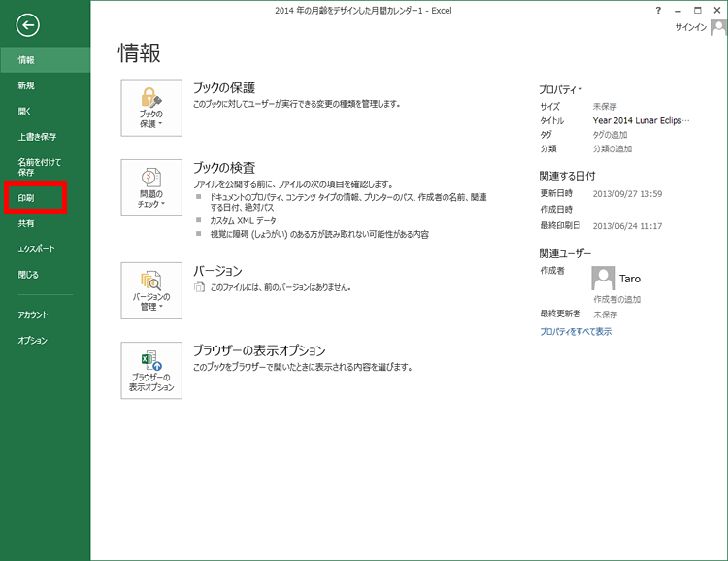Open the 問題のチェック check for issues button
This screenshot has height=561, width=728.
(151, 187)
